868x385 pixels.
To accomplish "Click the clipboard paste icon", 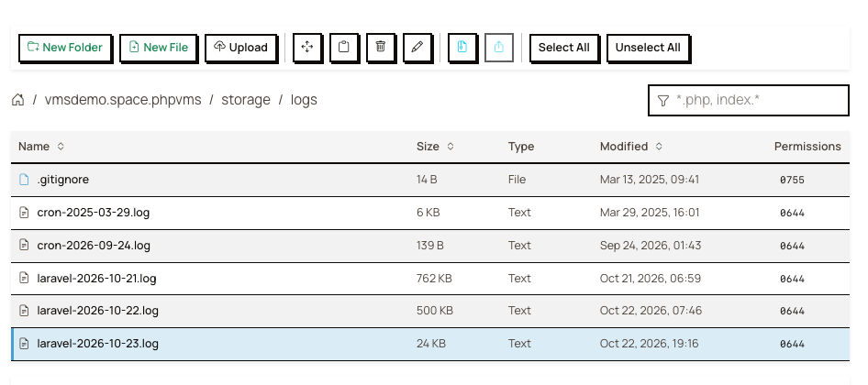I will click(344, 47).
